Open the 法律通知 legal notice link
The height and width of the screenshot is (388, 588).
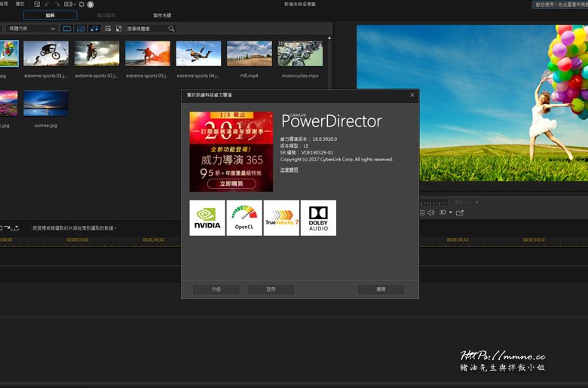tap(289, 170)
